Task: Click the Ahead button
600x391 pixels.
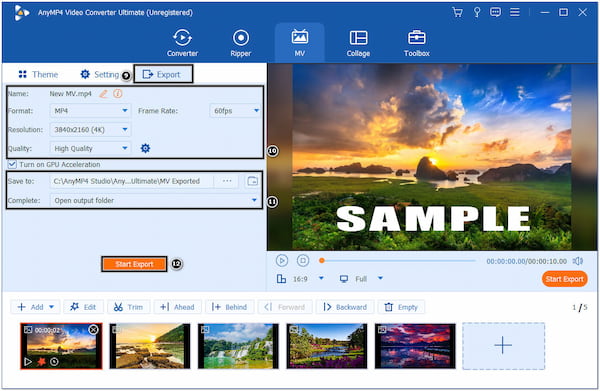Action: tap(178, 307)
